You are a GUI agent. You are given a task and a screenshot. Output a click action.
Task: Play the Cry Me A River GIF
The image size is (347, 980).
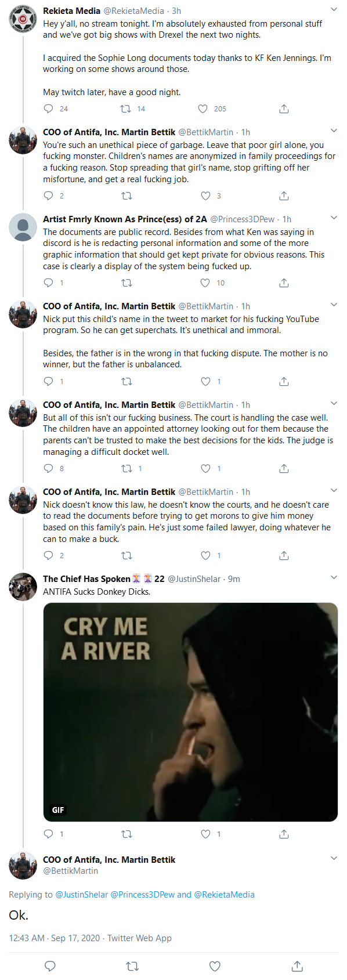coord(190,712)
